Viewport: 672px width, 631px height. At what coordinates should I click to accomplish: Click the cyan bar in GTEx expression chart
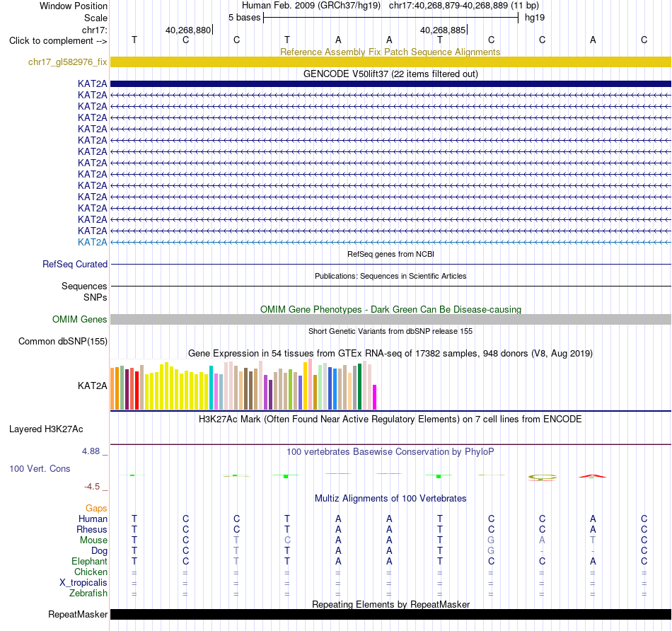211,388
